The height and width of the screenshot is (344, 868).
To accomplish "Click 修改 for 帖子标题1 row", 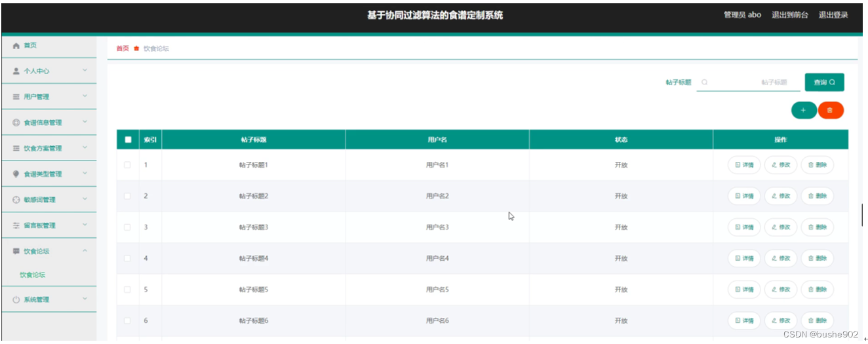I will (x=781, y=165).
